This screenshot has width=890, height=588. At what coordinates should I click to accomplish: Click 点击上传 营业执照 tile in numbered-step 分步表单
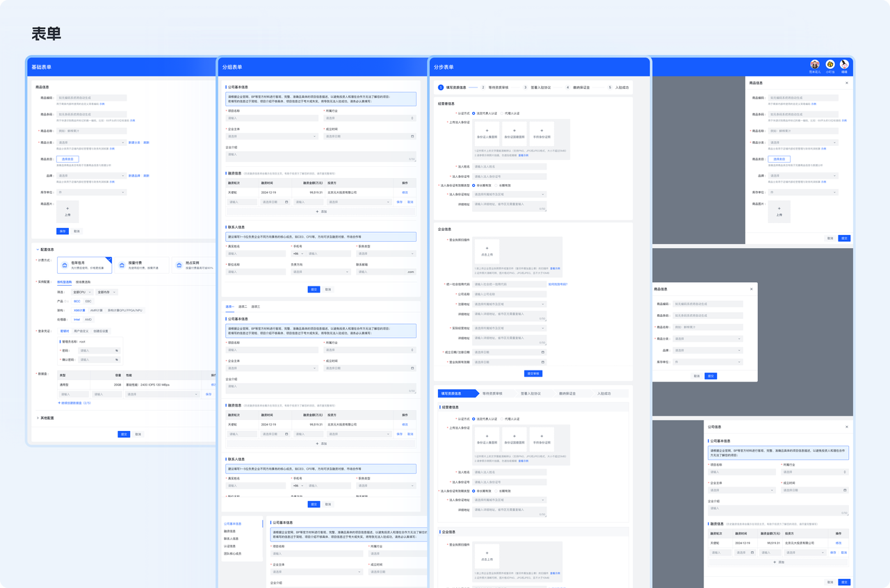(x=487, y=251)
